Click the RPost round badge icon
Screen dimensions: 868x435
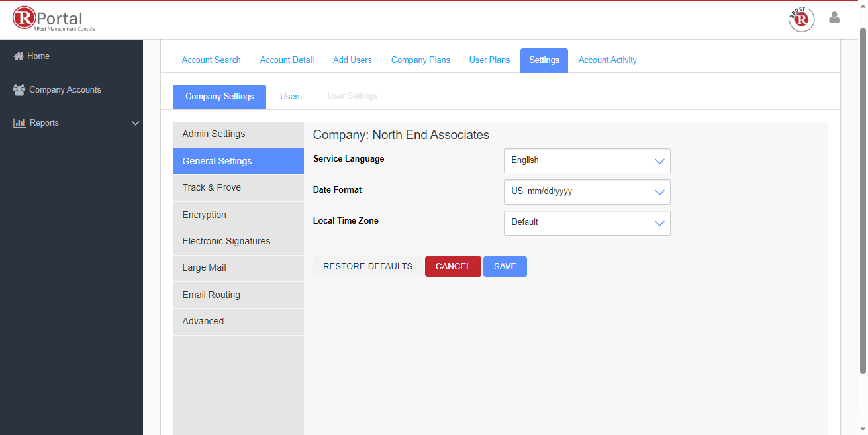coord(801,19)
